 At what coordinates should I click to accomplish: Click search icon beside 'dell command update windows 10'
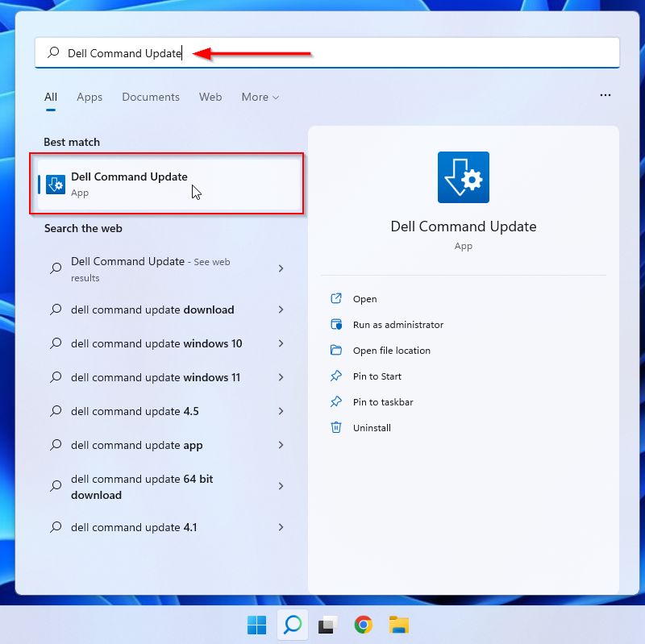56,343
